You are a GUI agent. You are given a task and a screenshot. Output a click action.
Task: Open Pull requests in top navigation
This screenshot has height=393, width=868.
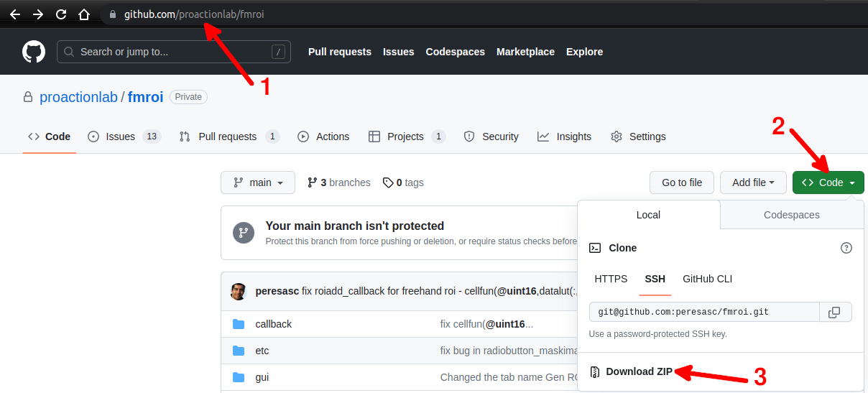[340, 52]
